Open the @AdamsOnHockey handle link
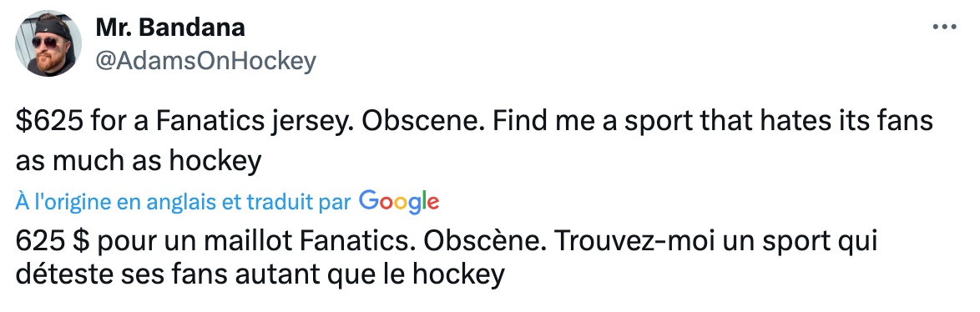 205,61
